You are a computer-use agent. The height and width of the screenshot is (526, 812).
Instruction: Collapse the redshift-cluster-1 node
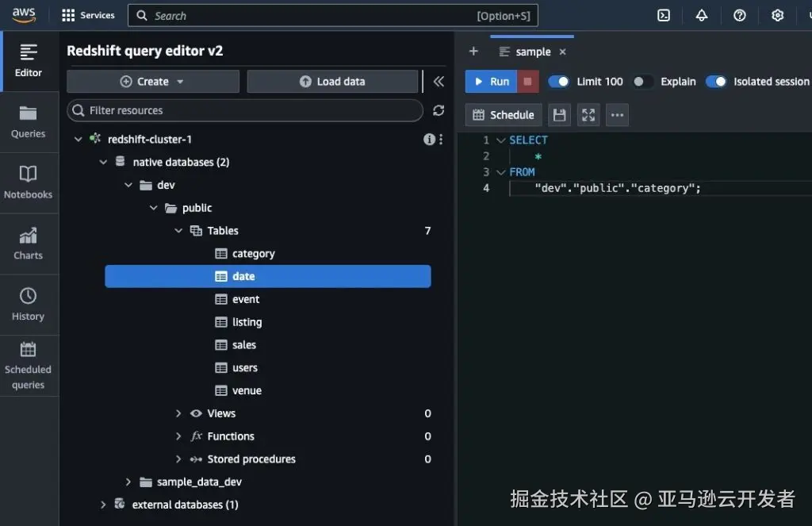click(79, 139)
